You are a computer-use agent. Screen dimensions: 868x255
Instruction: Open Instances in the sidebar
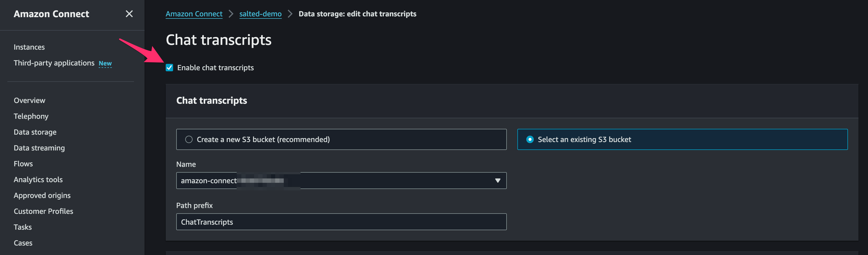coord(29,47)
